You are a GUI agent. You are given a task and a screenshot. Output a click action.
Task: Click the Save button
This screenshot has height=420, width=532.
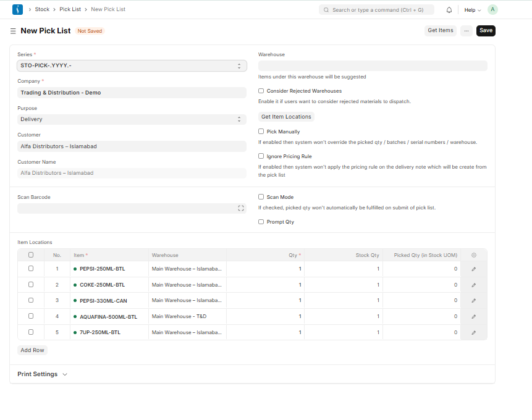pos(486,30)
